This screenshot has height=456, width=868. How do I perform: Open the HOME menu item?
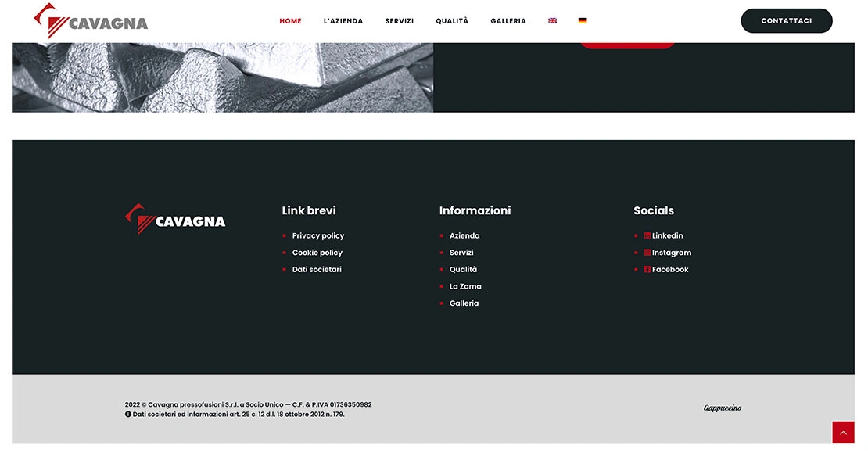click(291, 21)
